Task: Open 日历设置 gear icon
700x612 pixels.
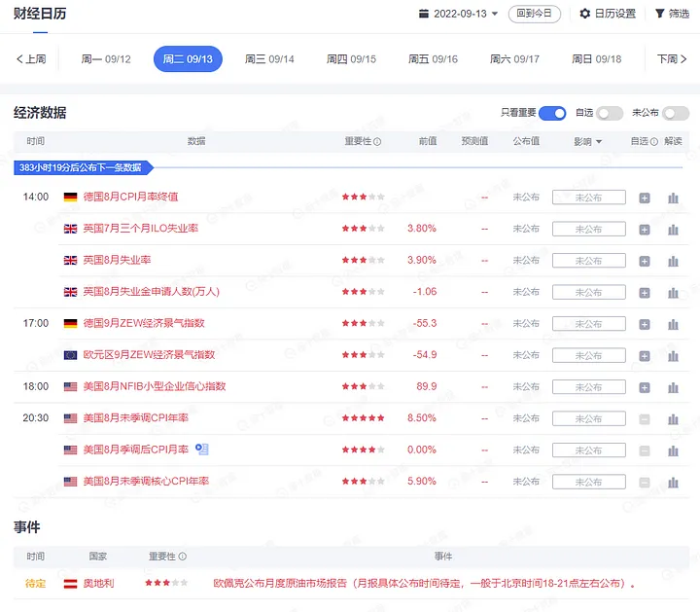Action: tap(585, 14)
